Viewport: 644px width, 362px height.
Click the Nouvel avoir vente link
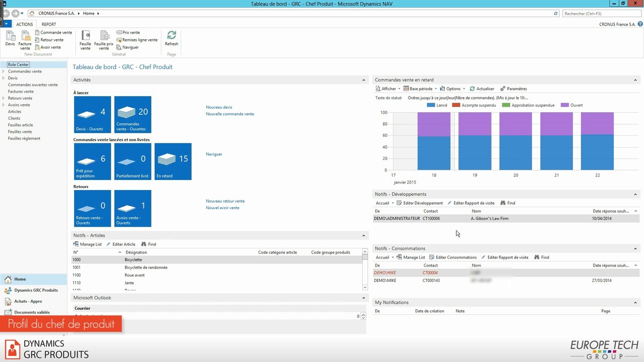click(222, 208)
